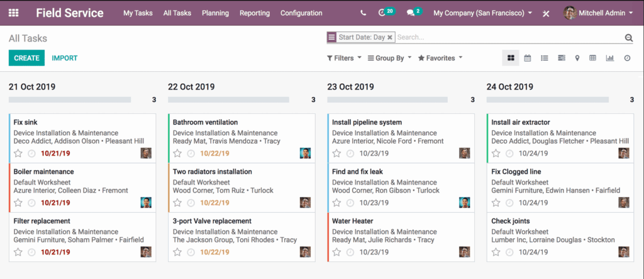Open the conversations chat icon
This screenshot has height=279, width=644.
pos(410,13)
